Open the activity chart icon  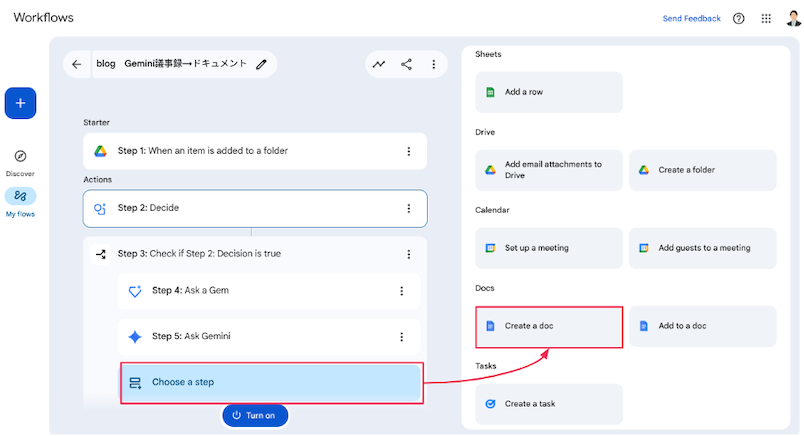379,64
